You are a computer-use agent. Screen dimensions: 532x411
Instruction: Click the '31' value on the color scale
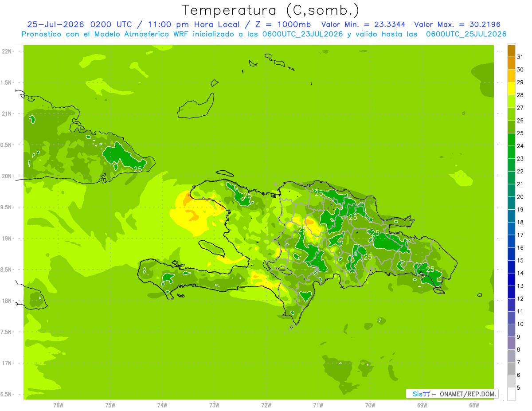520,57
